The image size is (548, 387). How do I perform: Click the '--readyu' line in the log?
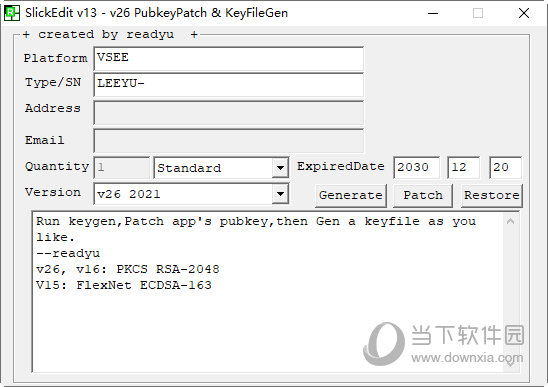(x=68, y=253)
